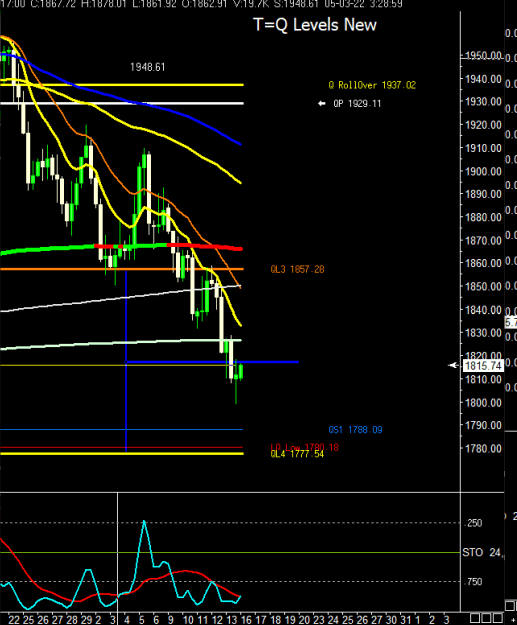The width and height of the screenshot is (517, 625).
Task: Click the 1880.00 price axis label
Action: click(484, 217)
